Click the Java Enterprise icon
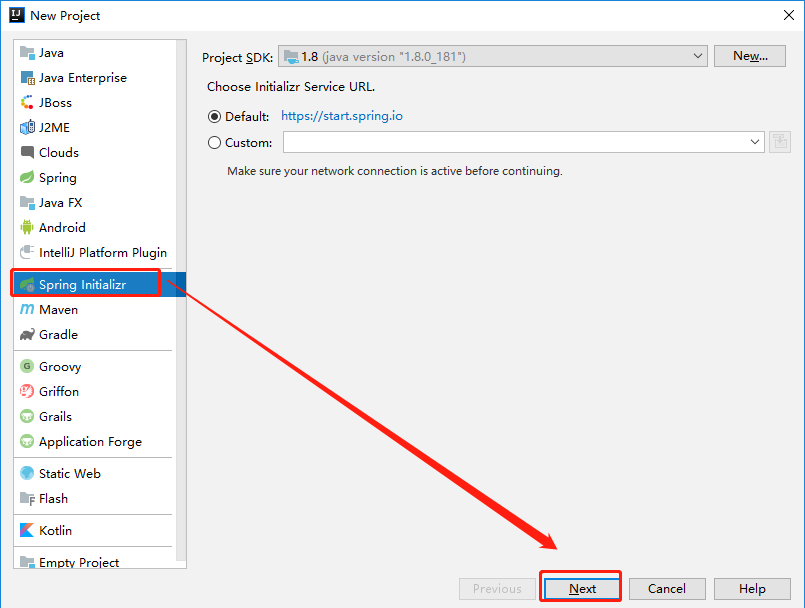805x608 pixels. [27, 78]
